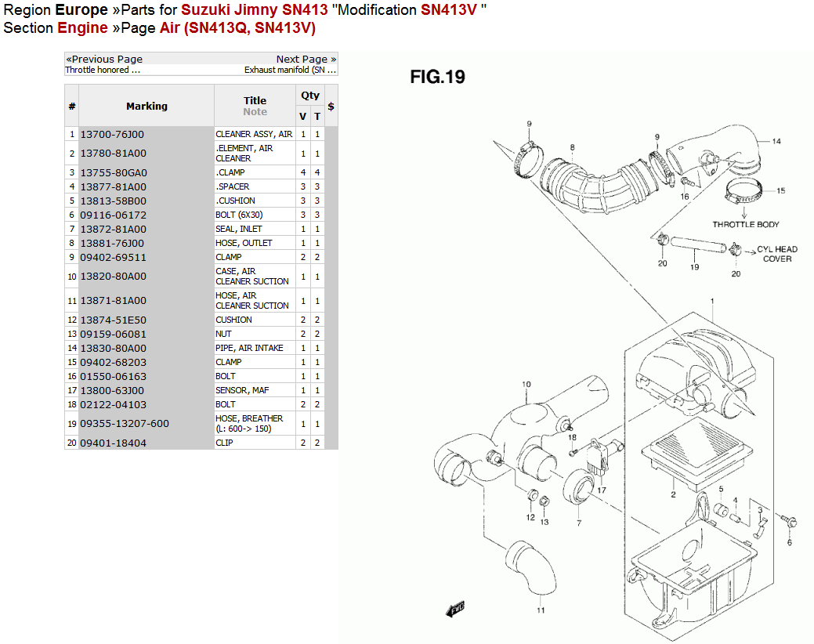814x644 pixels.
Task: Select part number 09401-18404
Action: click(x=113, y=443)
